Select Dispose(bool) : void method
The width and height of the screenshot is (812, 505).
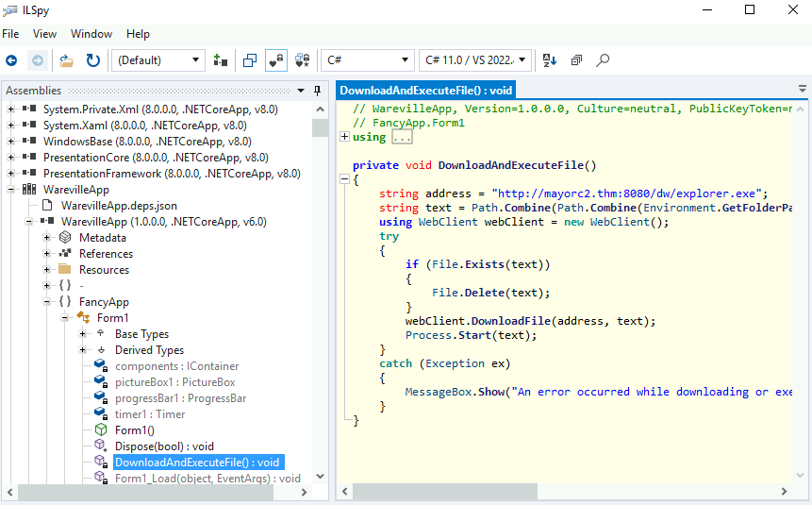(x=164, y=446)
